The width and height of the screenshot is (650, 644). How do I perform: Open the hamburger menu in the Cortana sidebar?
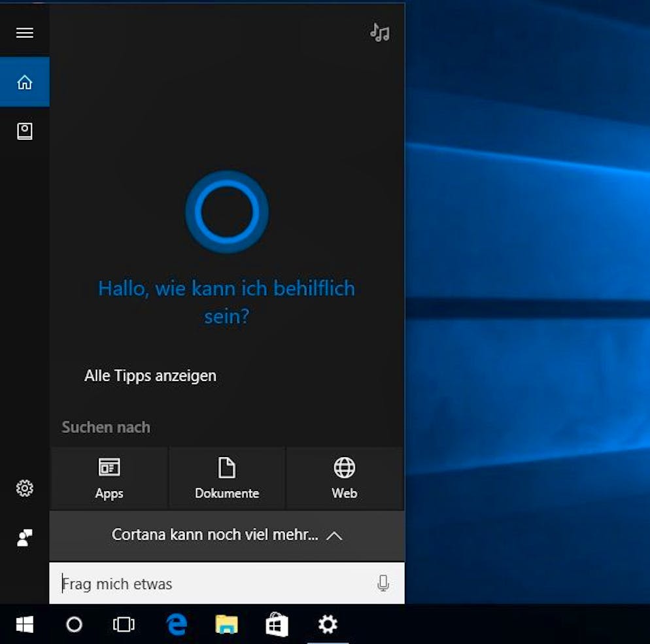click(24, 33)
